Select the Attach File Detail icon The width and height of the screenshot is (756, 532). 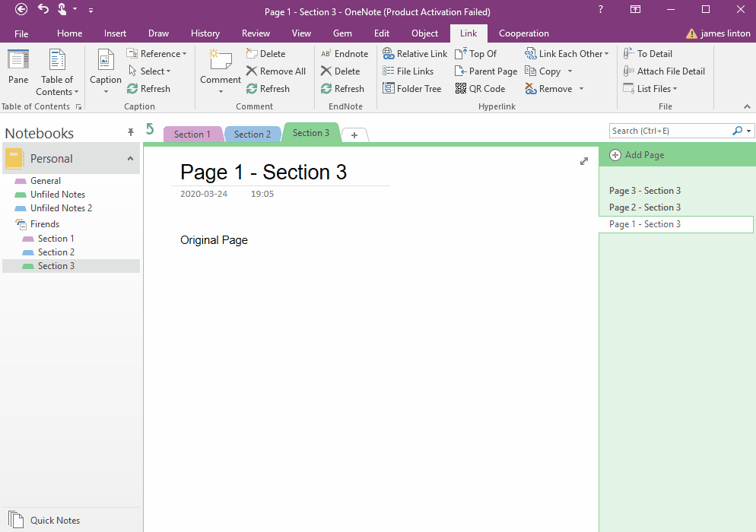[x=664, y=71]
